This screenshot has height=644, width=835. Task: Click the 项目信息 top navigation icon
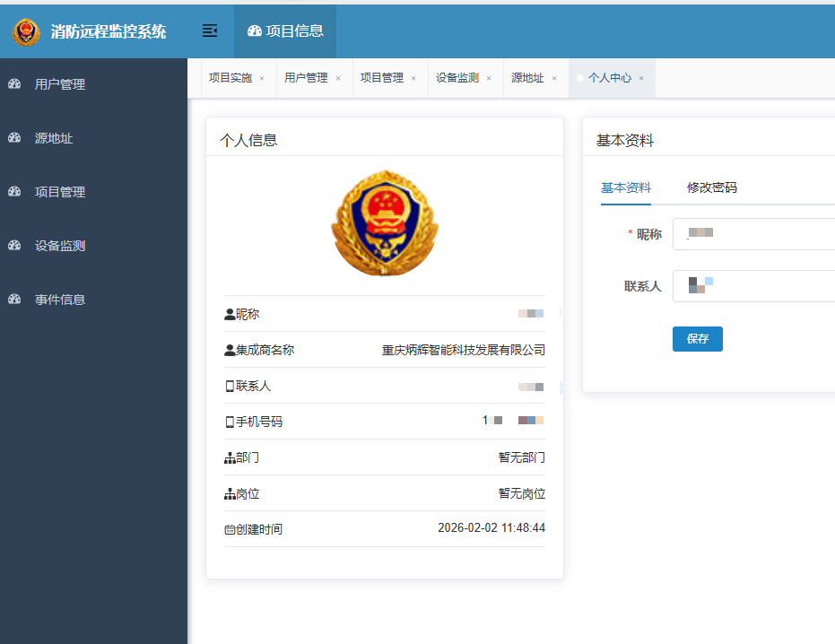pos(255,31)
